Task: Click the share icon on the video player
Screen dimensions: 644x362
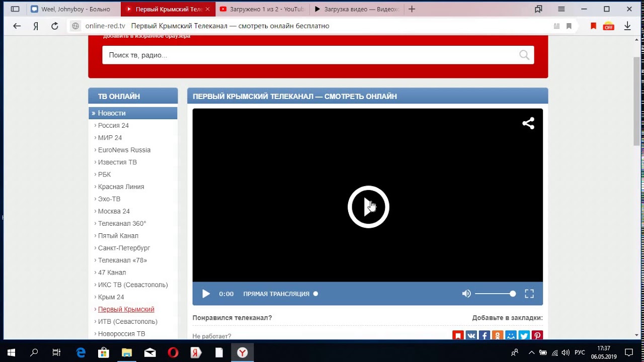Action: [528, 123]
